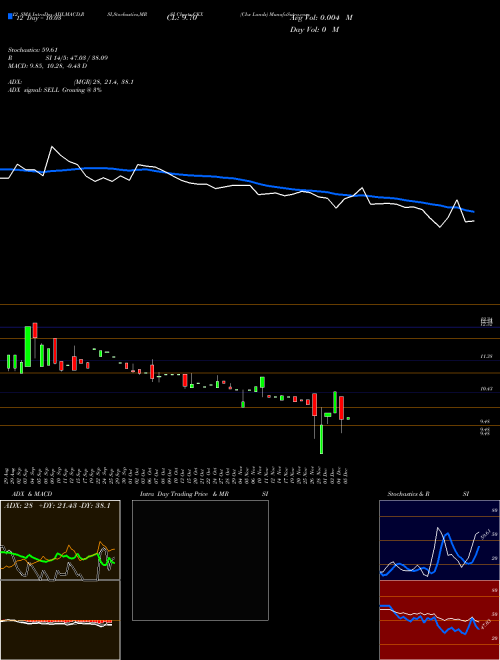Screen dimensions: 500x660
Task: Click the tall green candlestick at lowest price
Action: click(322, 439)
